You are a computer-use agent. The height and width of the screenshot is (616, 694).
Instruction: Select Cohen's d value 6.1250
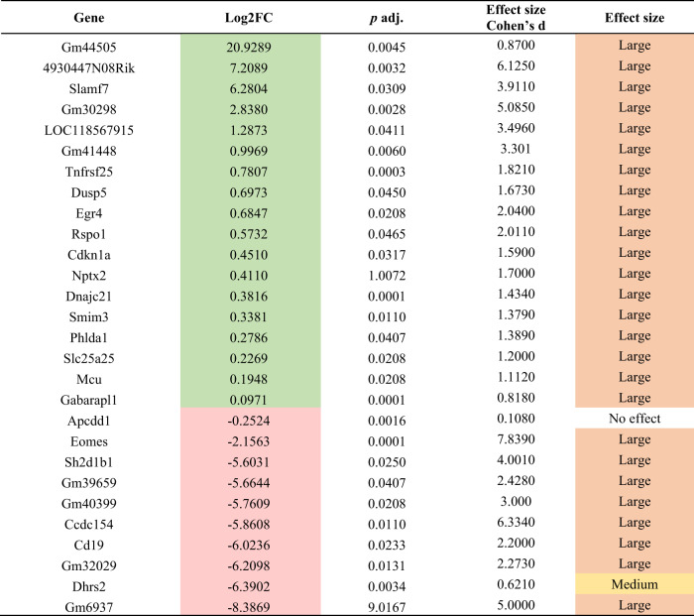[x=512, y=67]
